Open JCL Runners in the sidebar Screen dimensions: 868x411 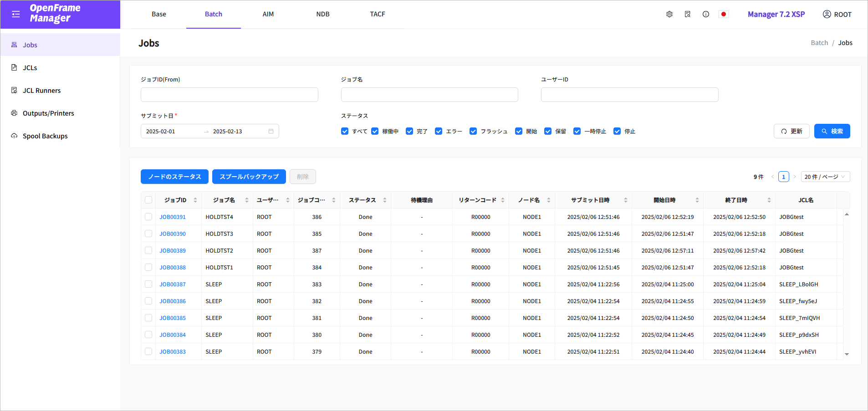click(41, 91)
